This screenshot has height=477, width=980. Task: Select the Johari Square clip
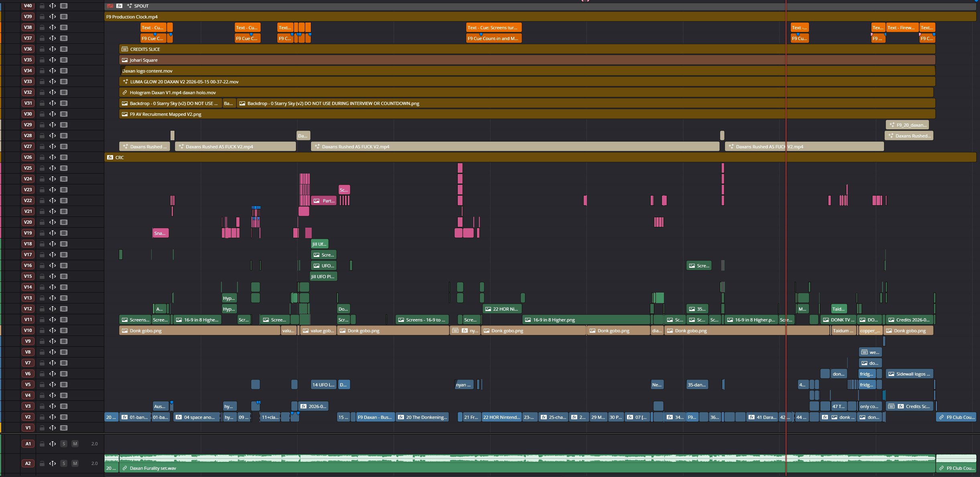tap(527, 60)
